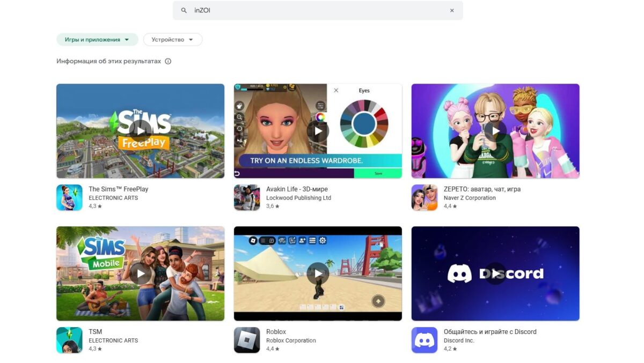
Task: Click the eye color wheel in Avakin preview
Action: click(364, 123)
